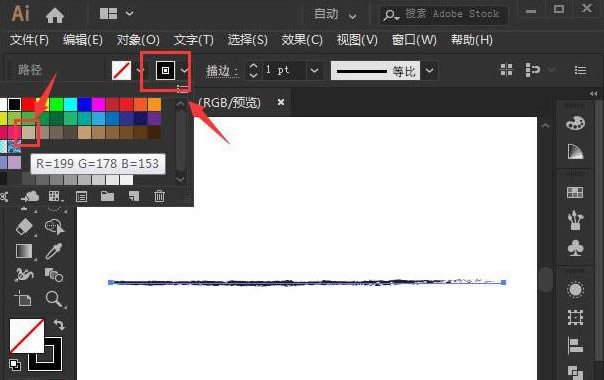Open the 帮助(H) menu

pyautogui.click(x=472, y=40)
